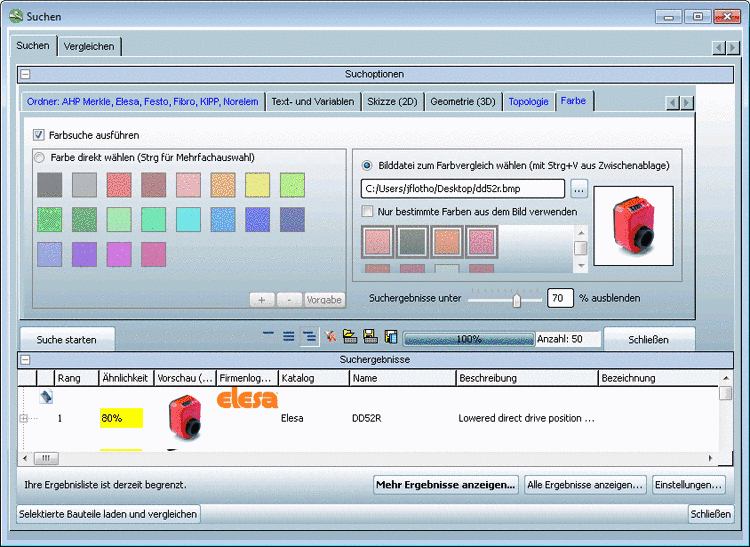Image resolution: width=750 pixels, height=547 pixels.
Task: Click the minus button under color palette
Action: pos(289,300)
